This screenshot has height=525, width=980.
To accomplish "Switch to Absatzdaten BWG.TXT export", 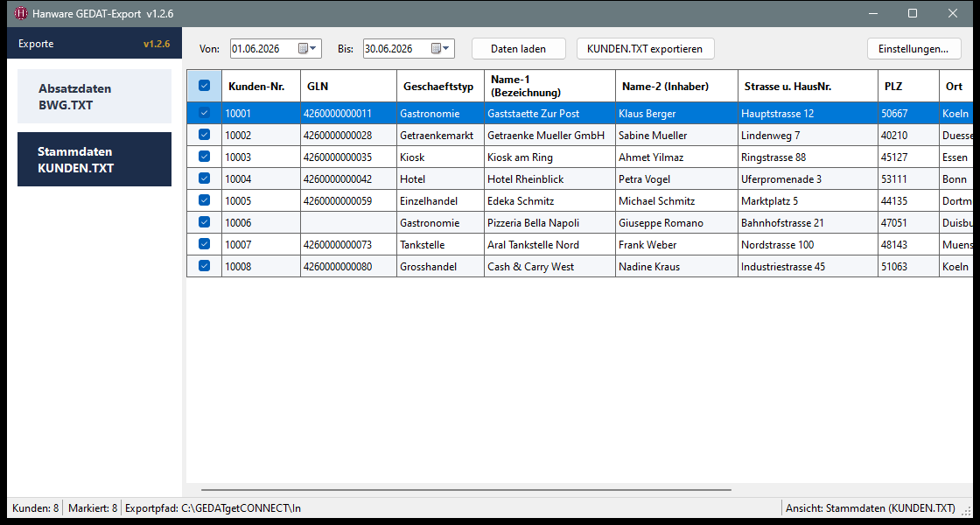I will pos(94,96).
